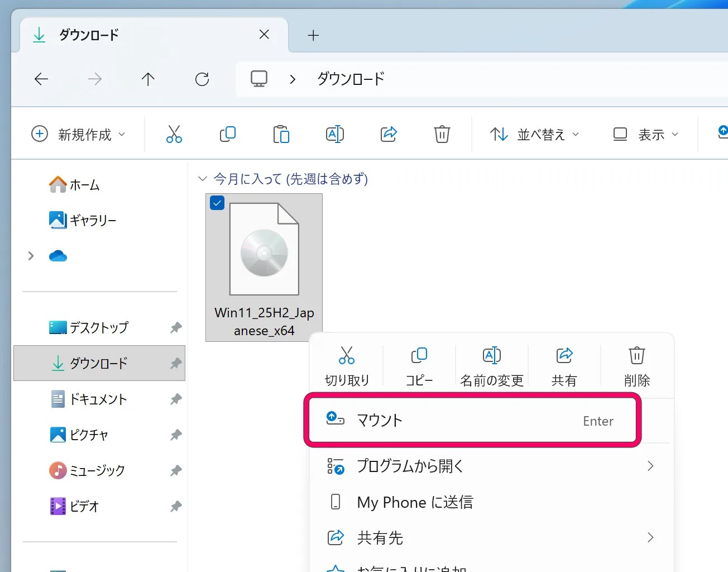Viewport: 728px width, 572px height.
Task: Uncheck the Win11_25H2 ISO file checkbox
Action: point(217,203)
